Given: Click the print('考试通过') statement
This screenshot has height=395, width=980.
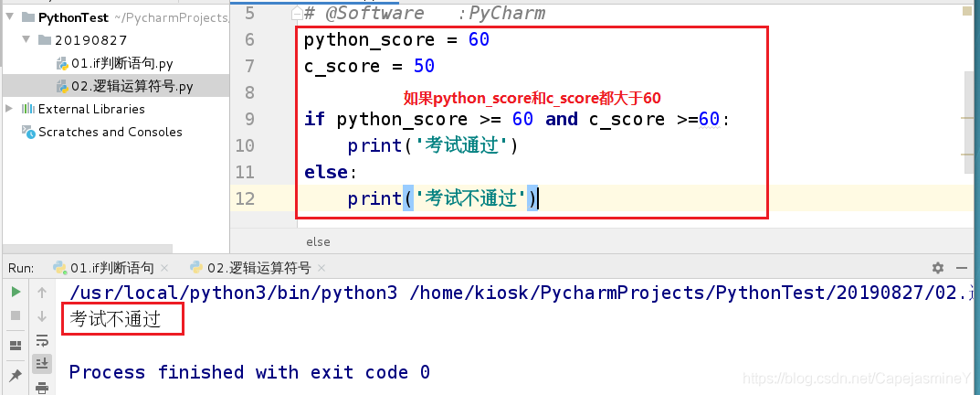Looking at the screenshot, I should pos(433,146).
